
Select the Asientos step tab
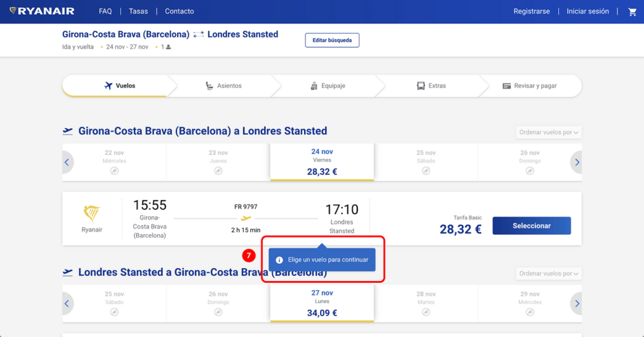pyautogui.click(x=224, y=86)
